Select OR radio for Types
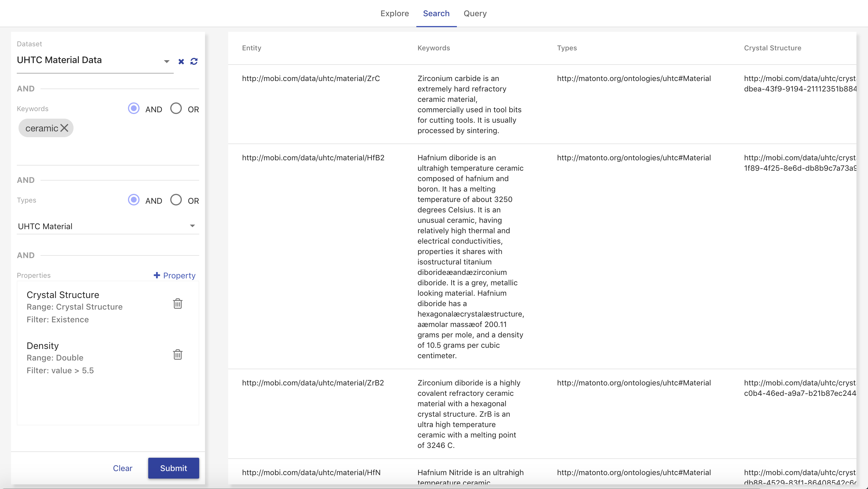This screenshot has height=489, width=868. pyautogui.click(x=176, y=200)
